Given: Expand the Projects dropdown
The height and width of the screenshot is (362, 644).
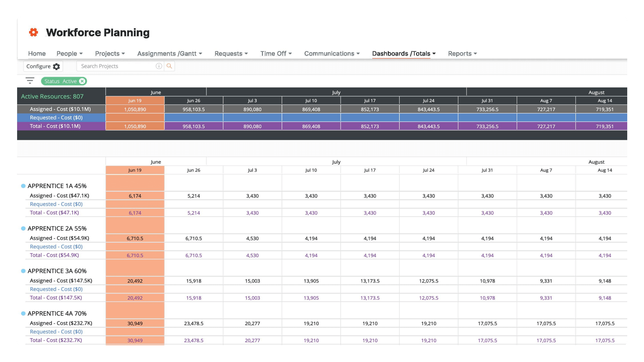Looking at the screenshot, I should coord(110,54).
